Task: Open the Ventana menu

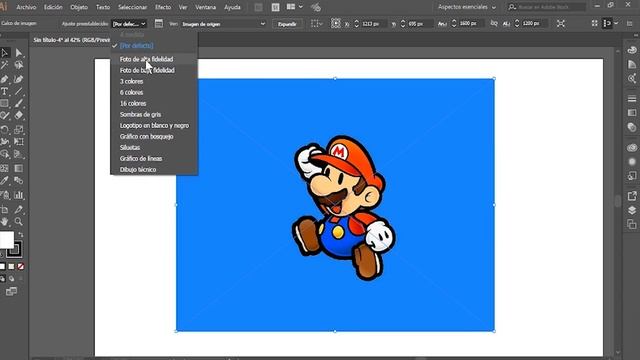Action: click(x=205, y=7)
